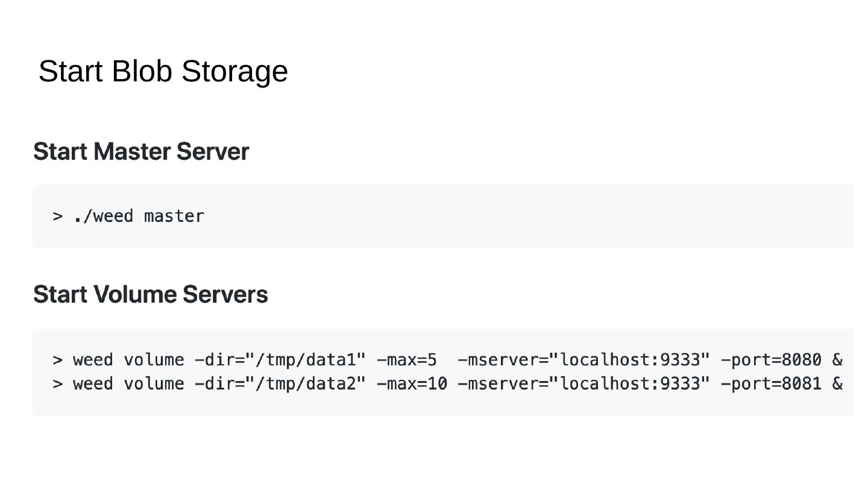Click "localhost:9333" in the data2 command line

tap(629, 383)
